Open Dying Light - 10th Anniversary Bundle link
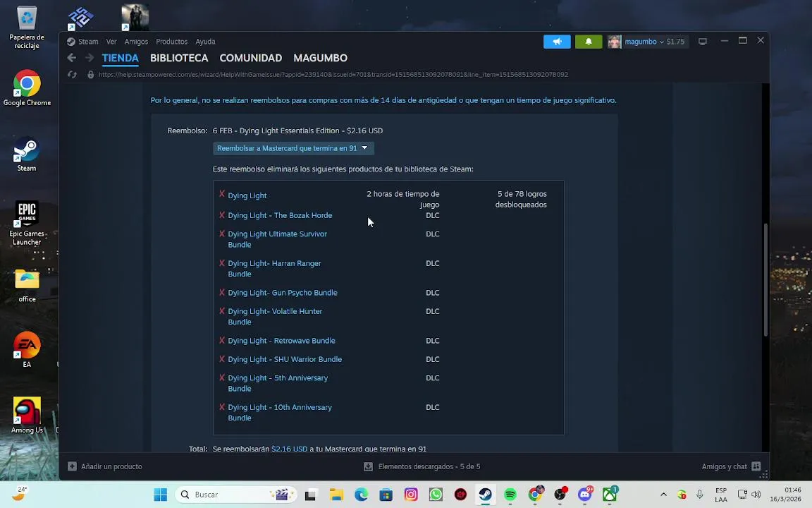Screen dimensions: 812x508 pos(280,413)
